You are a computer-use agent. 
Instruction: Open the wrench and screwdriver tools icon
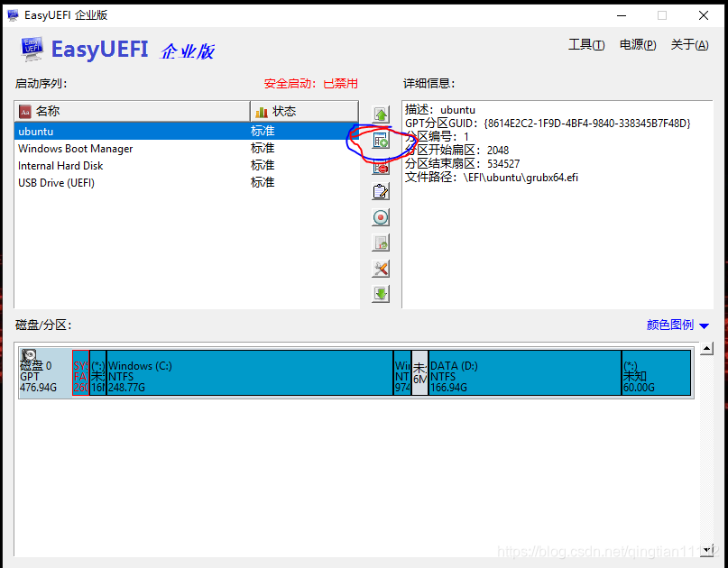381,269
